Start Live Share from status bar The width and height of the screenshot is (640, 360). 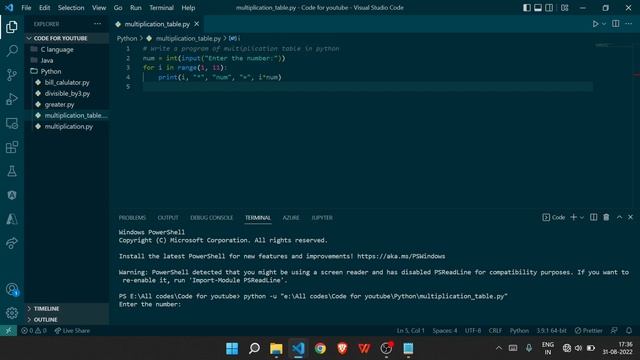click(72, 331)
